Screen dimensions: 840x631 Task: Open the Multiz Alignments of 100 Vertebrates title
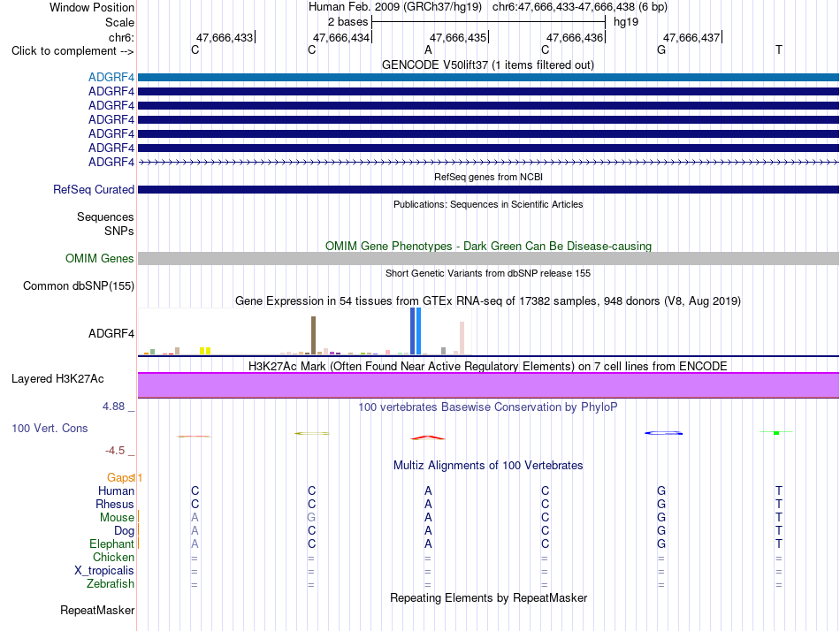[488, 465]
